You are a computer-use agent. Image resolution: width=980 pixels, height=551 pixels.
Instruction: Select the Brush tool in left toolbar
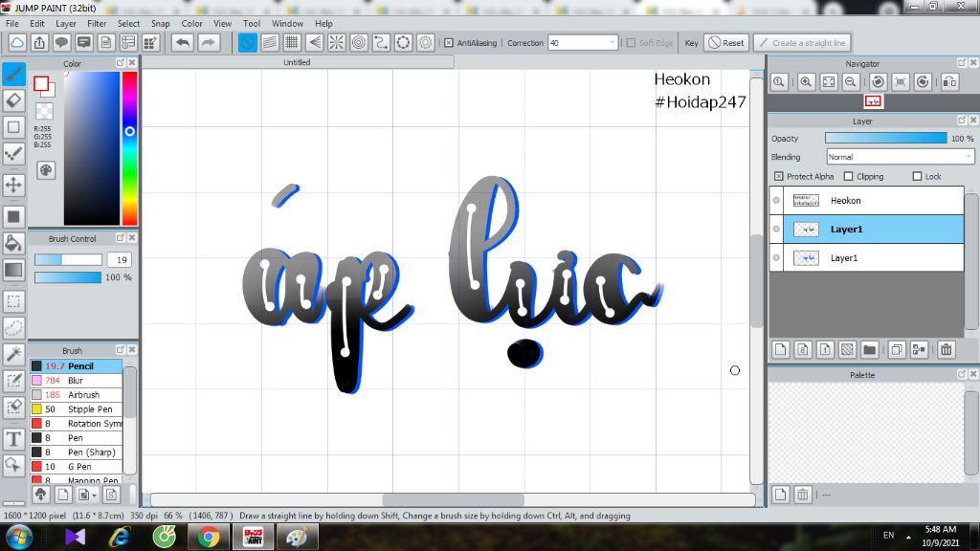click(13, 75)
